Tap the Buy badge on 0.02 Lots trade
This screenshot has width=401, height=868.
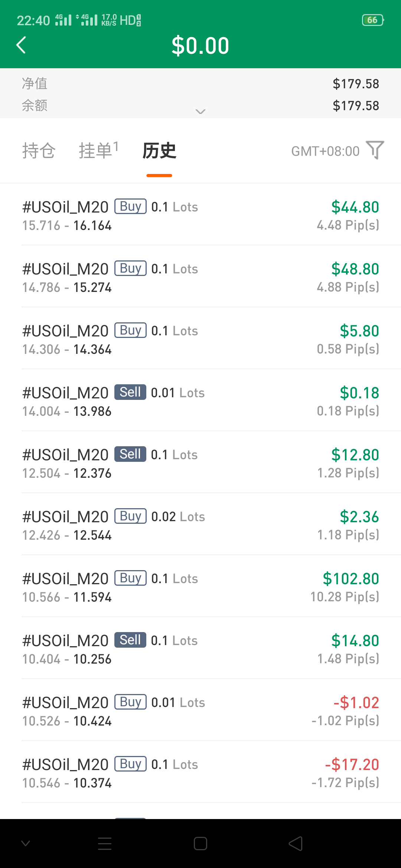click(x=130, y=516)
